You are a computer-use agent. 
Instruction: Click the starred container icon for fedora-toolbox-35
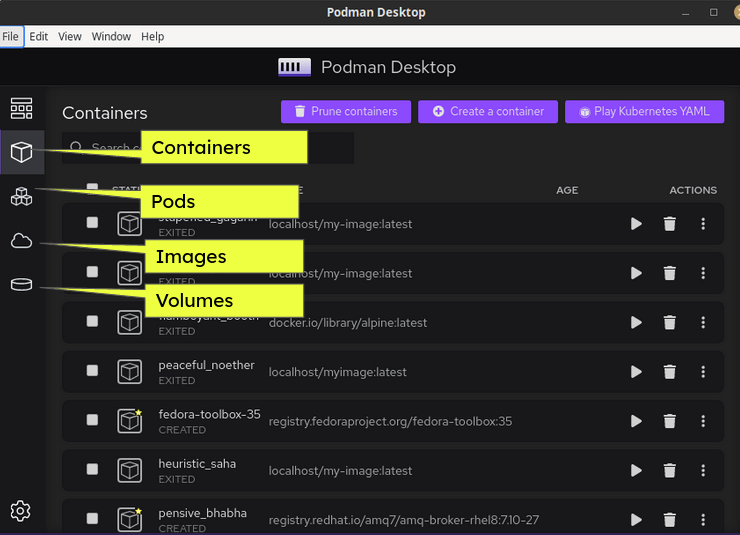click(129, 421)
